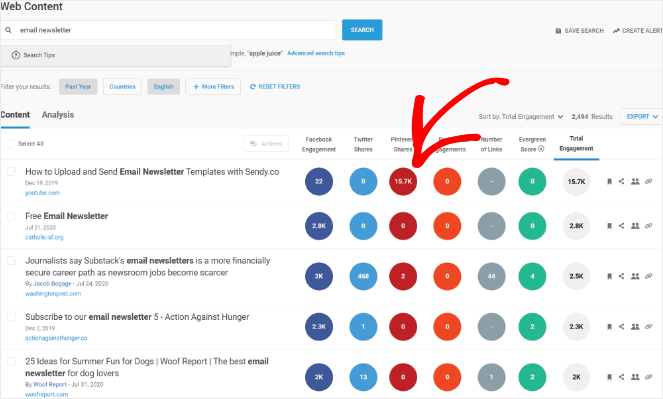The height and width of the screenshot is (399, 663).
Task: Click the blue Search button
Action: [x=362, y=30]
